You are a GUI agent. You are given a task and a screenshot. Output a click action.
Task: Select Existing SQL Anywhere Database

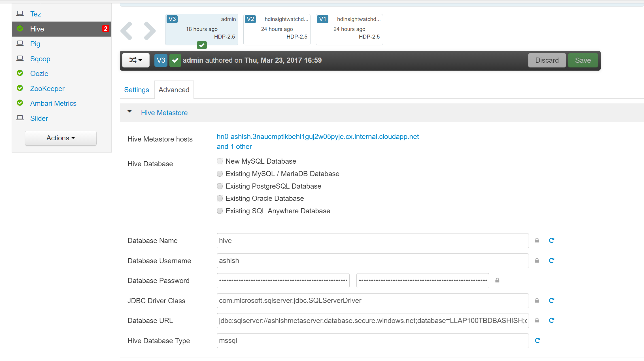(x=220, y=211)
